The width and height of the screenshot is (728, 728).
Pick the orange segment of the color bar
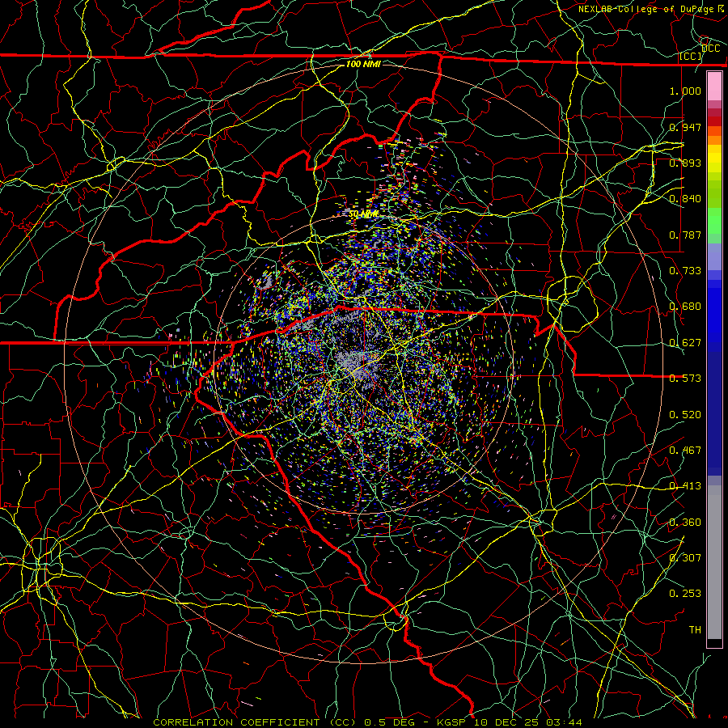click(x=714, y=140)
